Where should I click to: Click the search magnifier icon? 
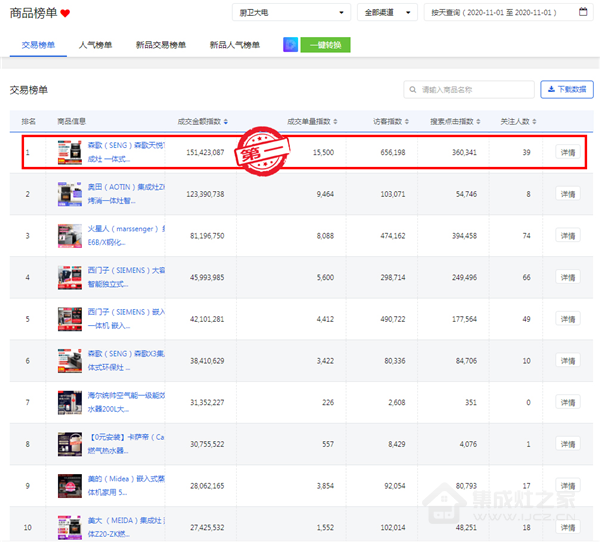click(x=412, y=90)
